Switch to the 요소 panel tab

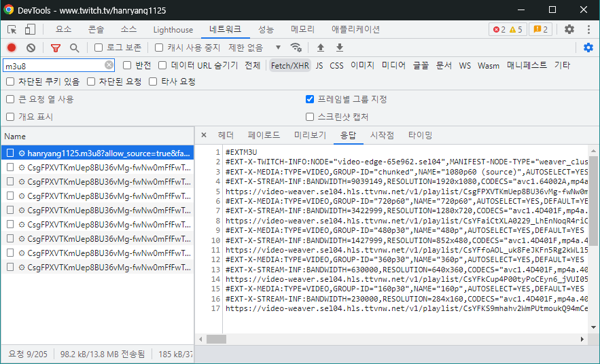(63, 29)
